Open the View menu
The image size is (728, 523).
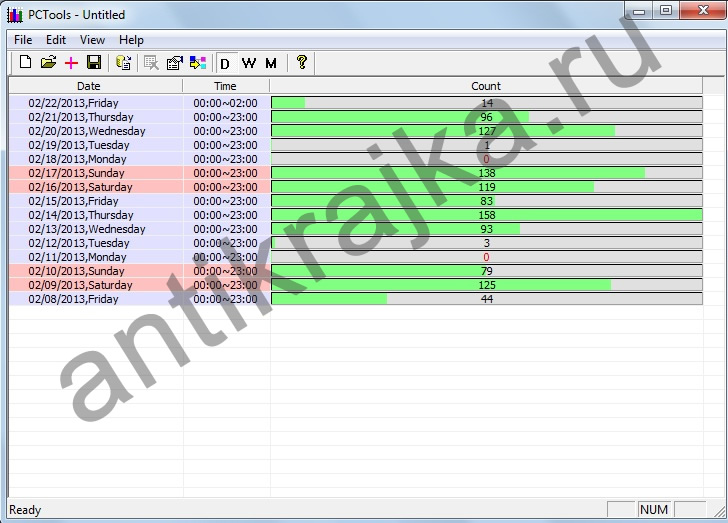92,40
